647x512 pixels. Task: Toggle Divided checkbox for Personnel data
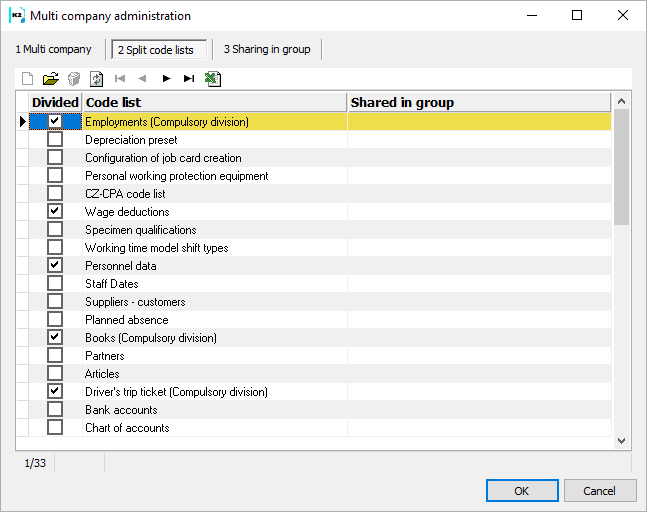tap(55, 266)
